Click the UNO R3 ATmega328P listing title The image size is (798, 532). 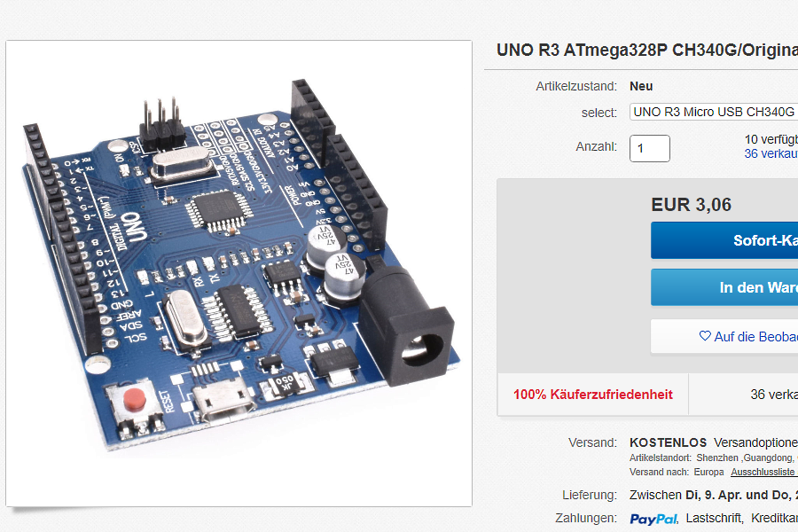[647, 51]
